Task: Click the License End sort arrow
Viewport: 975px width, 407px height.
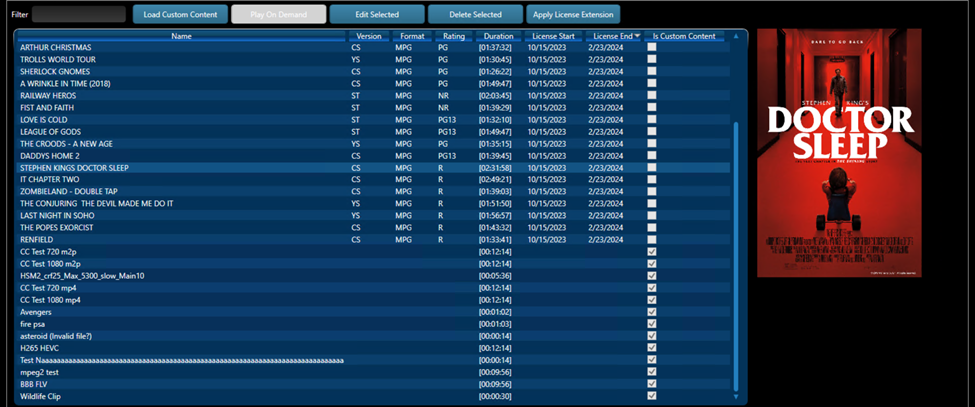Action: pos(639,36)
